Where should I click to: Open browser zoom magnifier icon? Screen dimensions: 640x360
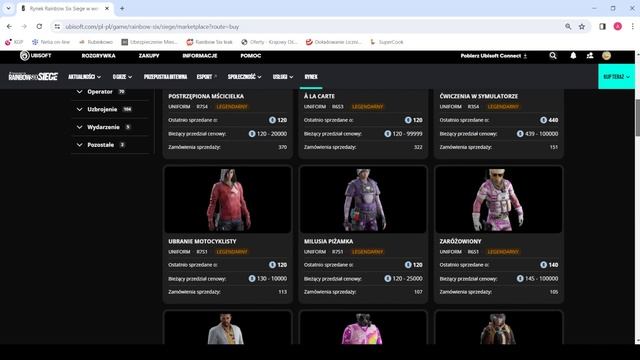(568, 27)
